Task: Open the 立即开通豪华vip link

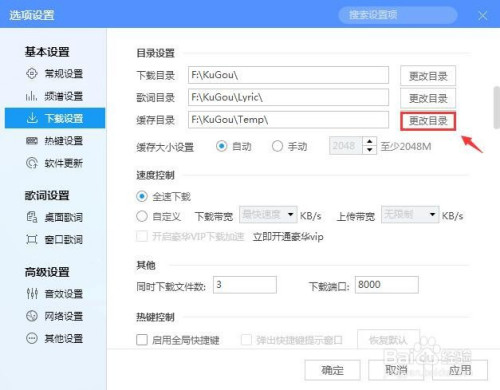Action: pyautogui.click(x=288, y=237)
